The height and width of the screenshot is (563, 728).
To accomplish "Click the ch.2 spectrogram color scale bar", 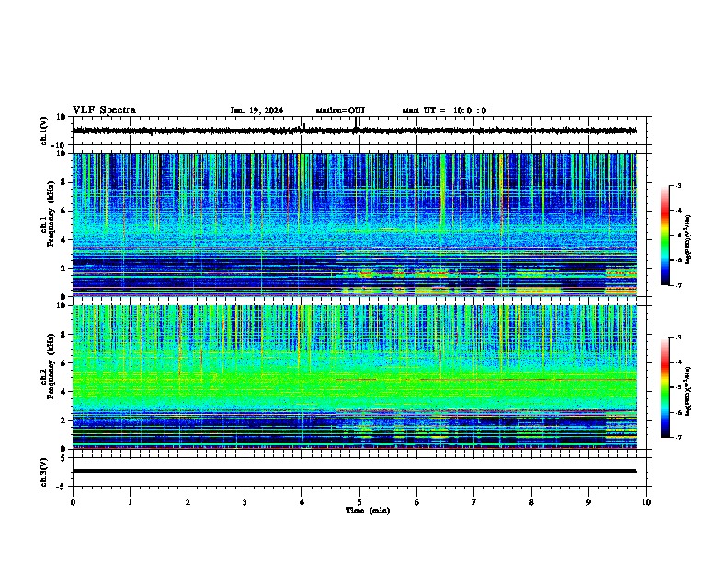I will (x=665, y=387).
